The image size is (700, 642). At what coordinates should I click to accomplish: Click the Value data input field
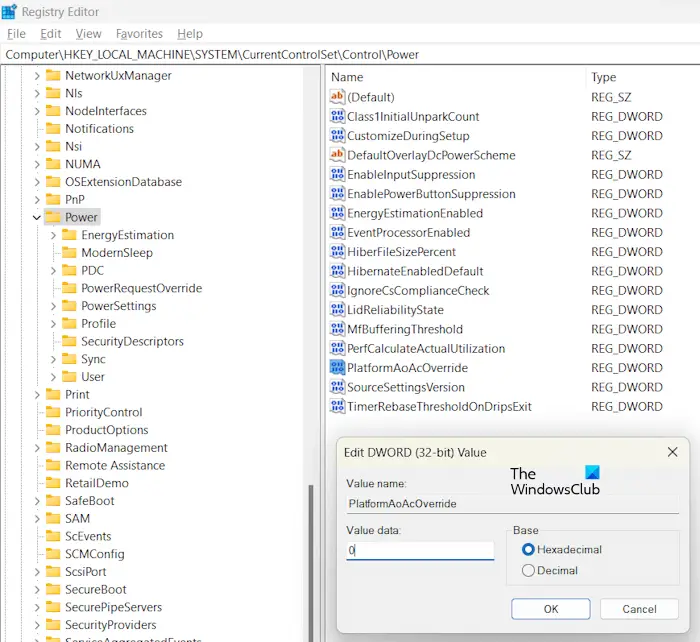(420, 550)
